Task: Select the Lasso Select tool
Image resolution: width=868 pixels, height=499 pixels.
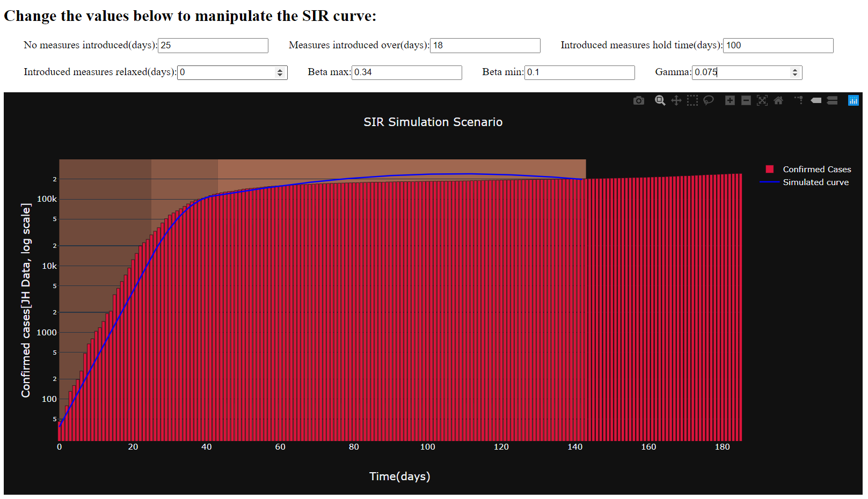Action: pos(709,100)
